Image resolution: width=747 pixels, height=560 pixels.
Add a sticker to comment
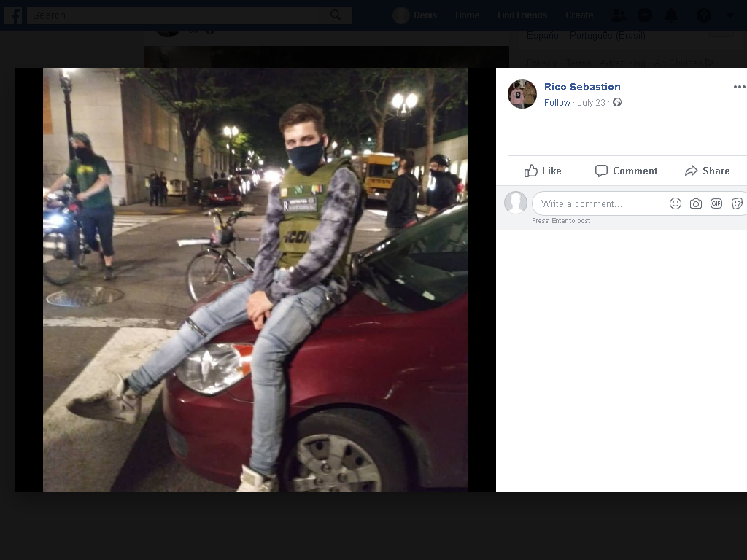[x=737, y=204]
